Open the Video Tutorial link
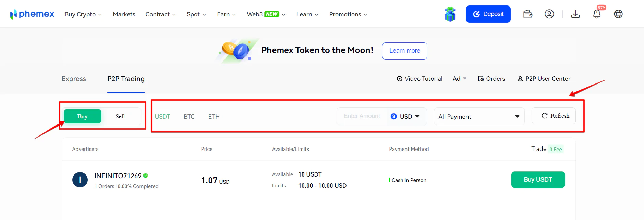The height and width of the screenshot is (220, 644). 420,79
